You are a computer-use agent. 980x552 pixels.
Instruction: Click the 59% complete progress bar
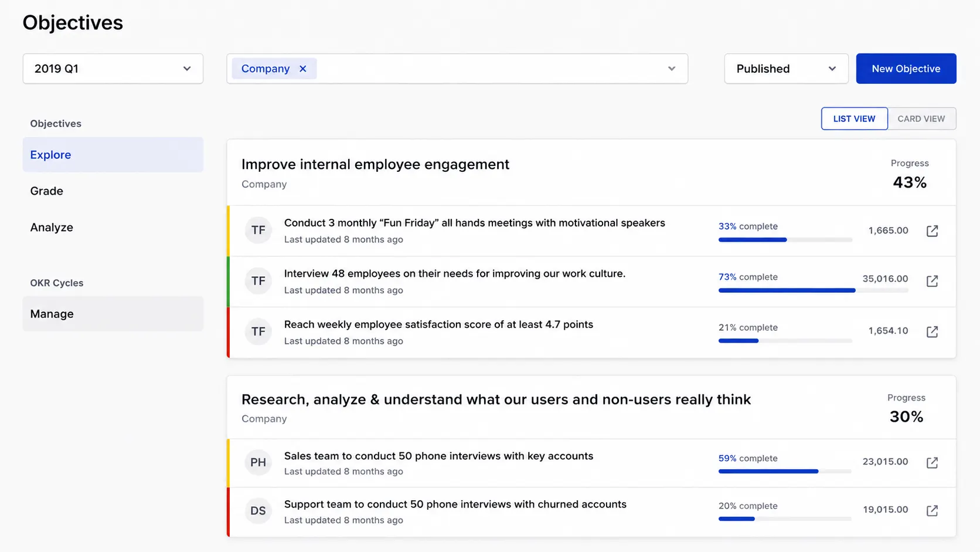point(785,472)
